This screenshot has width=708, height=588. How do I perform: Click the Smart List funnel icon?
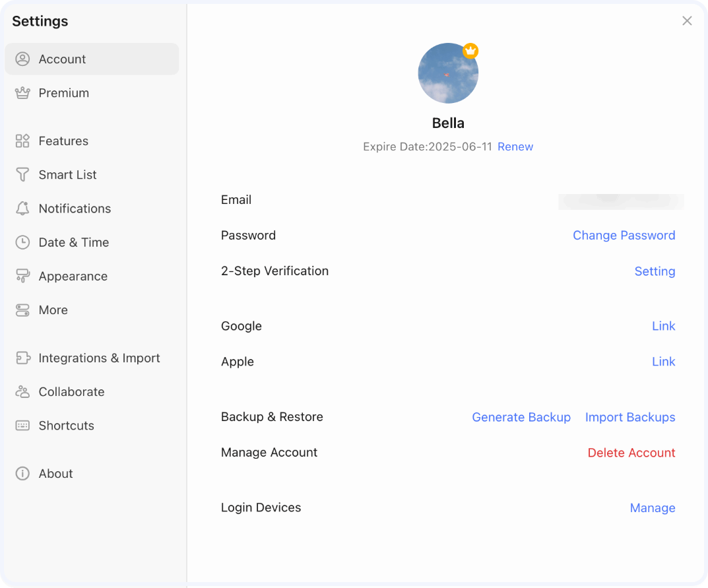tap(22, 175)
